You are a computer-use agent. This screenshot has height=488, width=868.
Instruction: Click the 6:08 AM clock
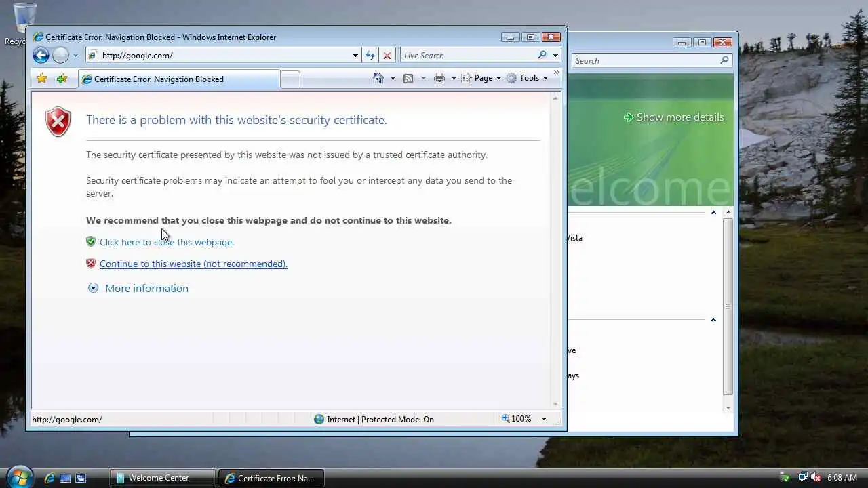click(842, 478)
